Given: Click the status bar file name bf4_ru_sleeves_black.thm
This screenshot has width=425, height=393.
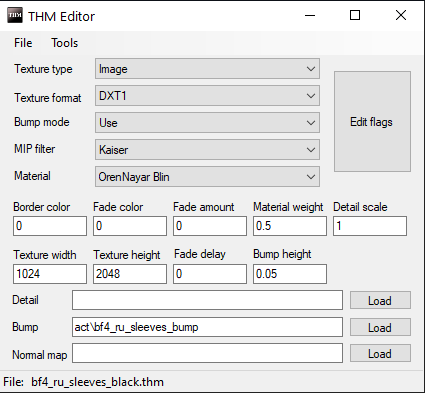Looking at the screenshot, I should point(97,382).
